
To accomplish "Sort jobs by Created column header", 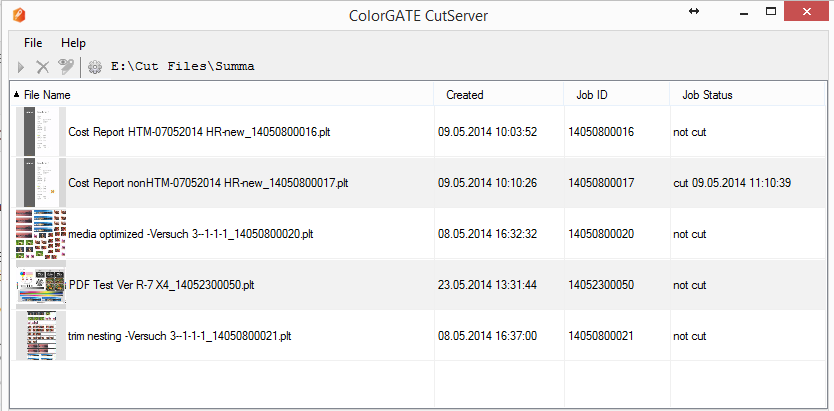I will coord(464,95).
